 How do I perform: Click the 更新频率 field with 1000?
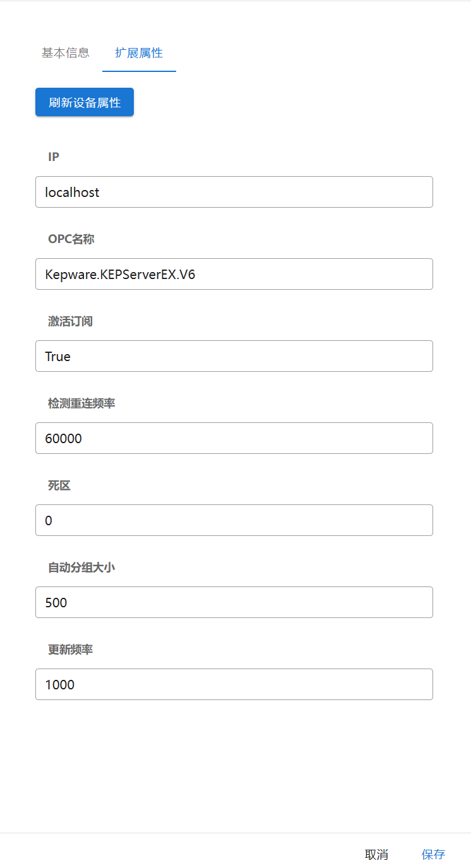tap(234, 684)
